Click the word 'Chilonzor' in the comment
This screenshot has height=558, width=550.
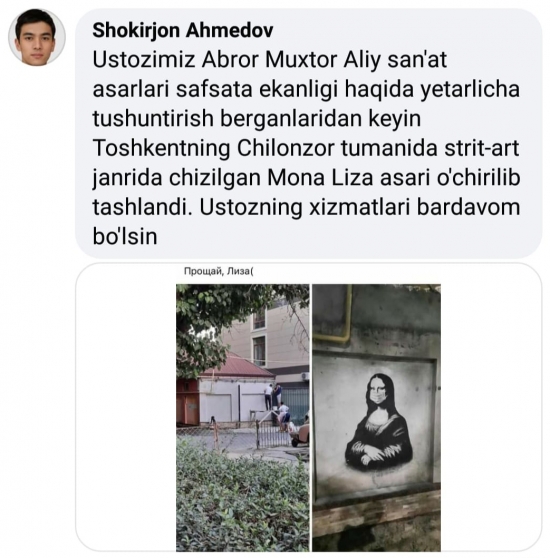click(286, 148)
